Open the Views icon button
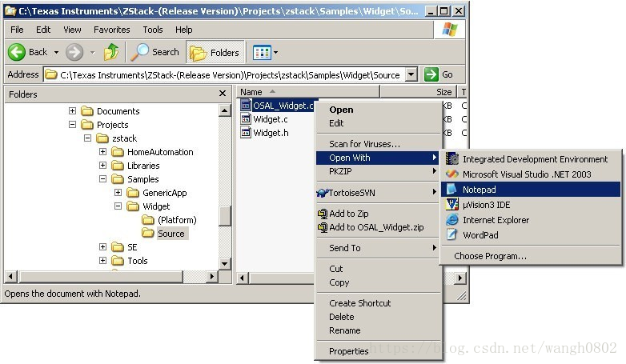This screenshot has height=364, width=626. click(262, 53)
